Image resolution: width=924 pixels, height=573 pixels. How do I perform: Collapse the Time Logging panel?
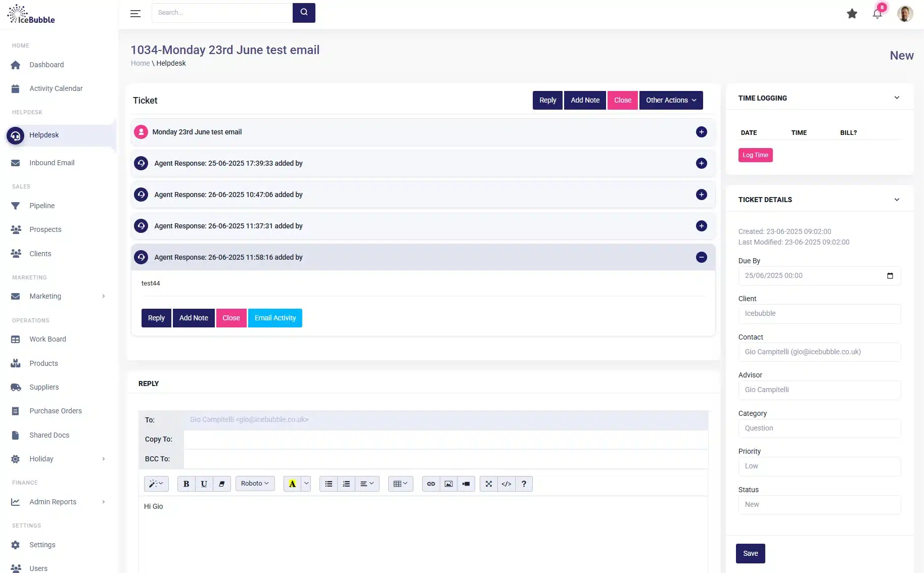897,98
